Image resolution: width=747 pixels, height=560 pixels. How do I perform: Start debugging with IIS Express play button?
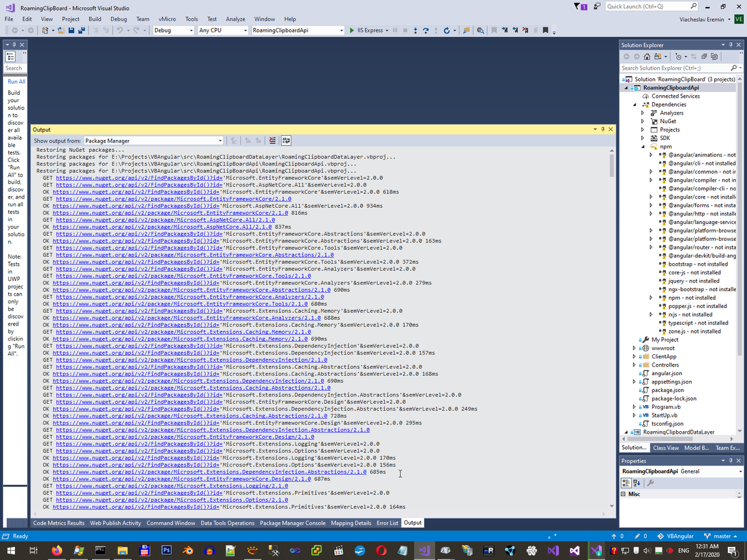pyautogui.click(x=352, y=30)
